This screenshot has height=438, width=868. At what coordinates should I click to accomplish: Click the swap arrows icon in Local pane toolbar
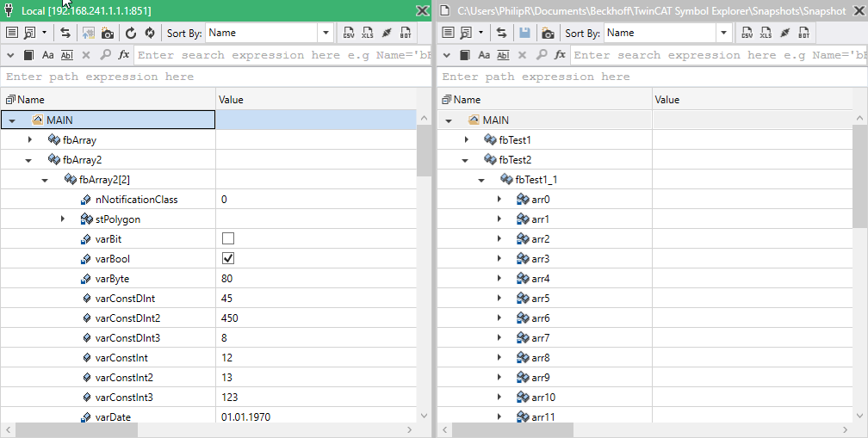tap(65, 33)
